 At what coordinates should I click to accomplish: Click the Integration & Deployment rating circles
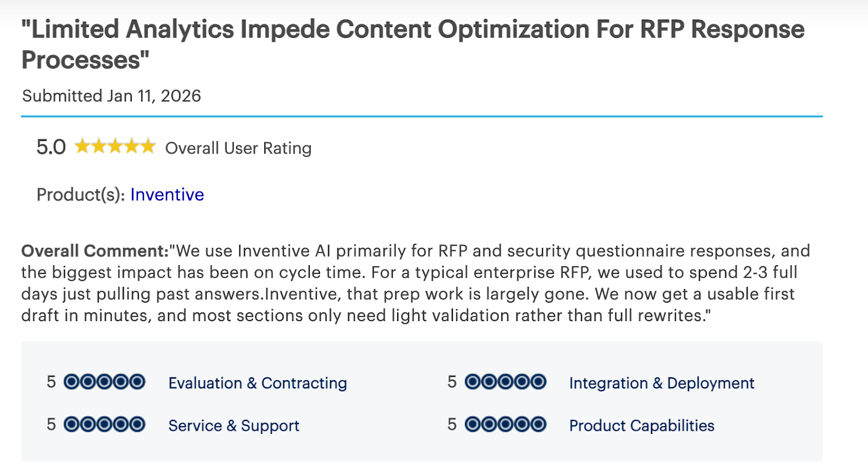coord(506,382)
